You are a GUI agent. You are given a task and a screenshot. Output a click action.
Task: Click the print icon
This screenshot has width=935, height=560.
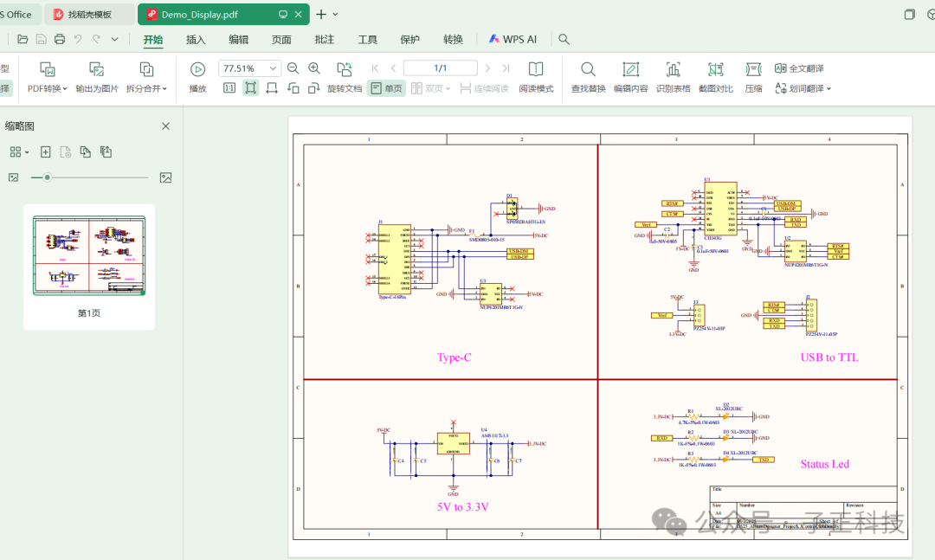click(x=60, y=39)
